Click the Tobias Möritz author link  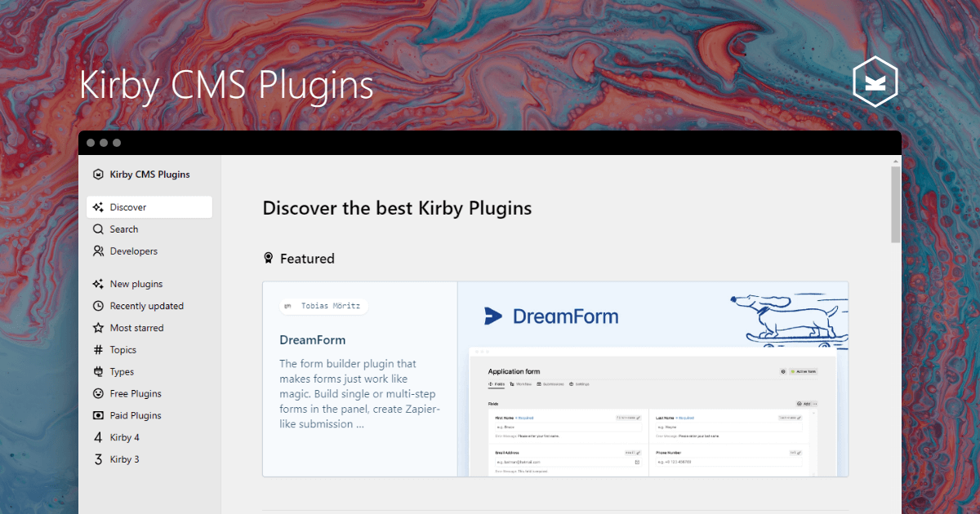pyautogui.click(x=323, y=305)
